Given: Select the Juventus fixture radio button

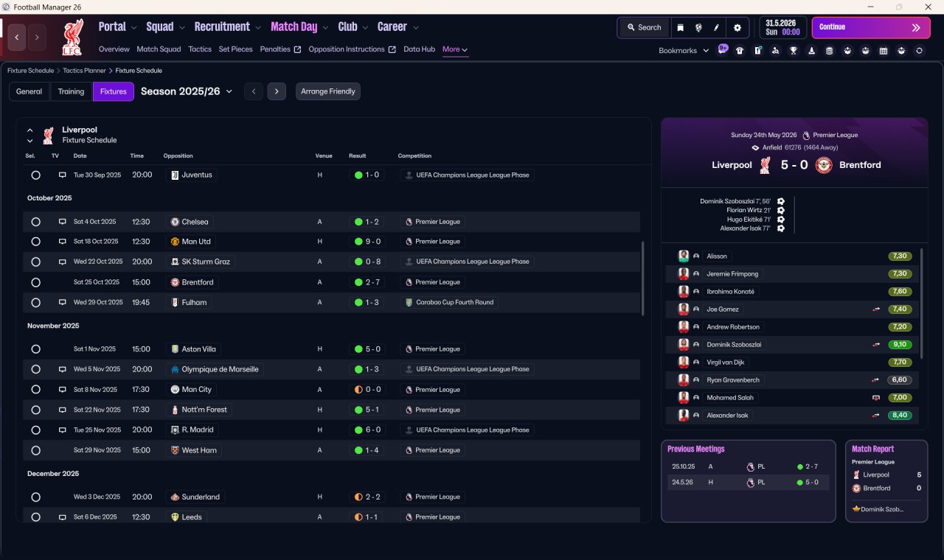Looking at the screenshot, I should click(35, 175).
